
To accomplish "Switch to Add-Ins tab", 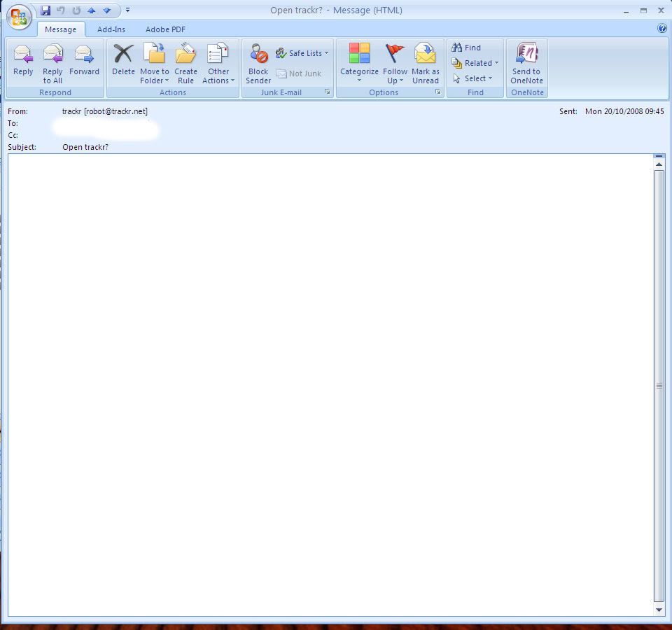I will click(x=111, y=29).
